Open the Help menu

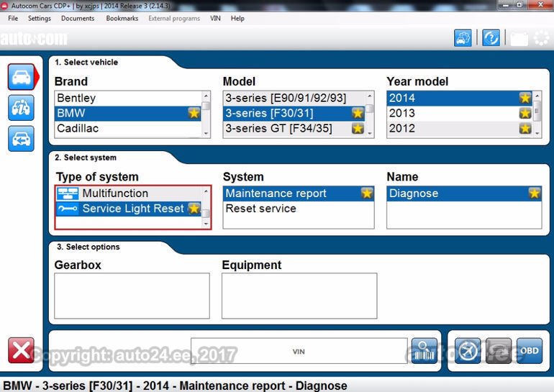point(237,19)
